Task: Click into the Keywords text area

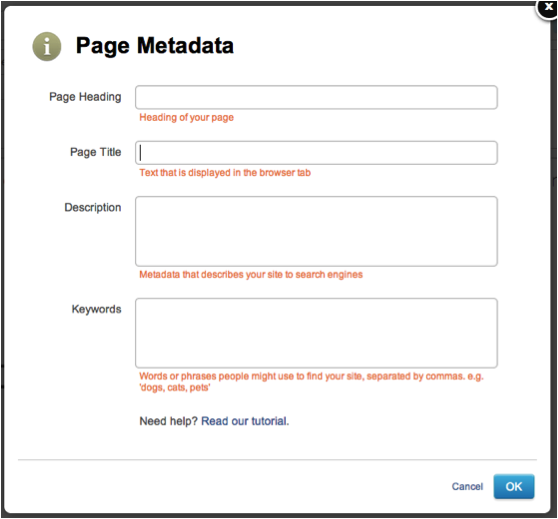Action: (316, 333)
